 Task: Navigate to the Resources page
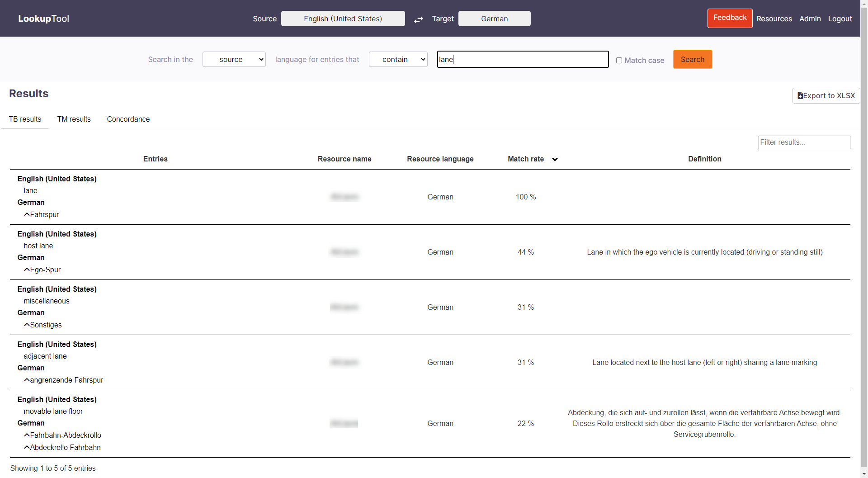[774, 19]
